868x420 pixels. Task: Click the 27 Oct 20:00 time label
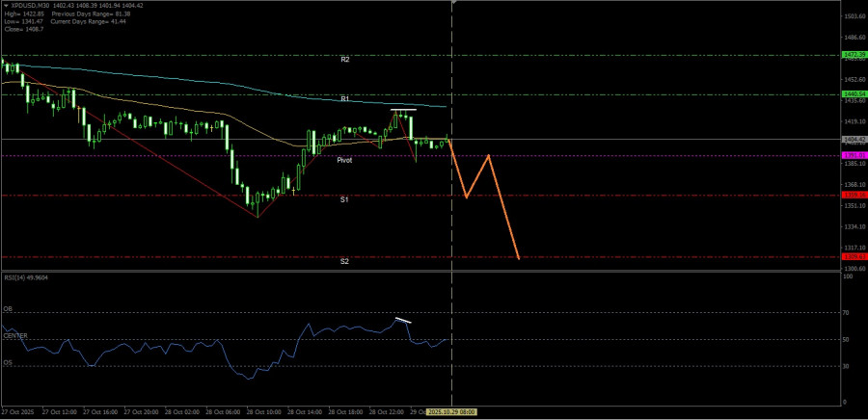(141, 412)
